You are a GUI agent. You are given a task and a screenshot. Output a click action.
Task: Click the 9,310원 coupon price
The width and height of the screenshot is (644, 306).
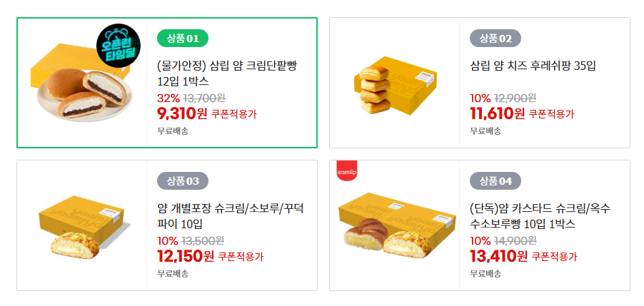pos(181,113)
